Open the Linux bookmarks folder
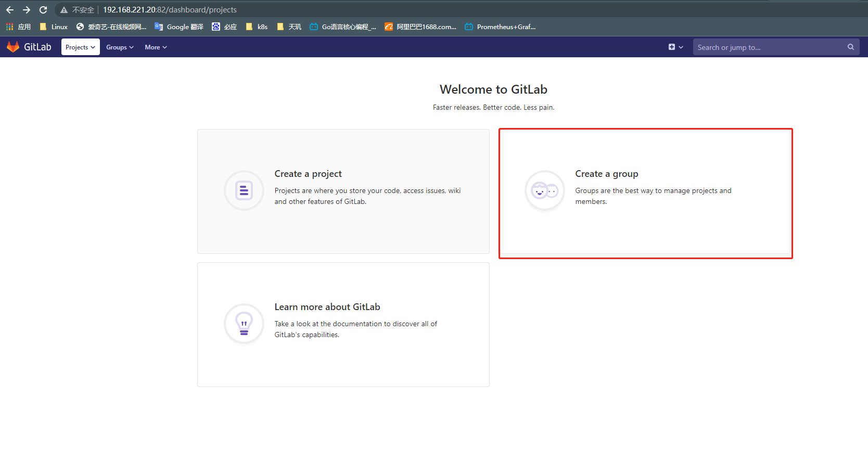The height and width of the screenshot is (449, 868). pyautogui.click(x=54, y=27)
